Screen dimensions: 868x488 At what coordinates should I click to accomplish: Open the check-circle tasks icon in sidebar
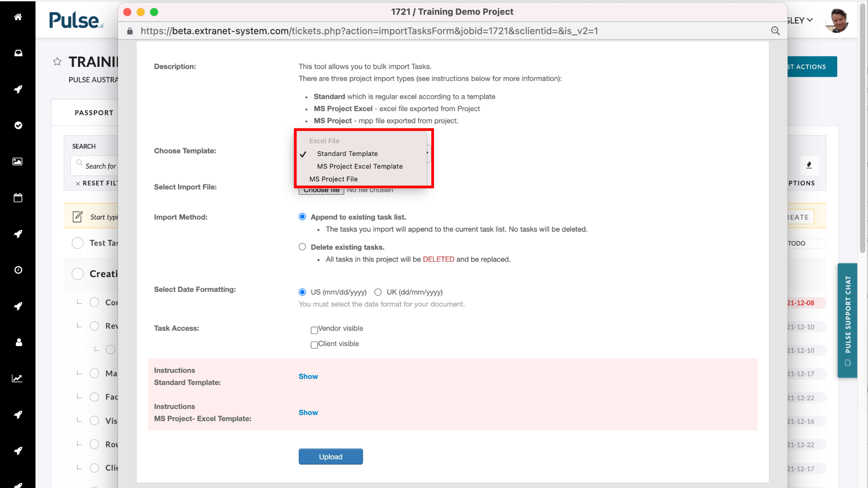coord(18,125)
